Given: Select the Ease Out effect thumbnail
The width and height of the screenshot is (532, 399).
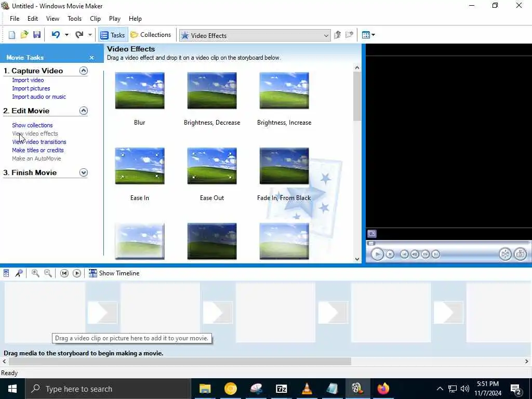Looking at the screenshot, I should pyautogui.click(x=212, y=166).
